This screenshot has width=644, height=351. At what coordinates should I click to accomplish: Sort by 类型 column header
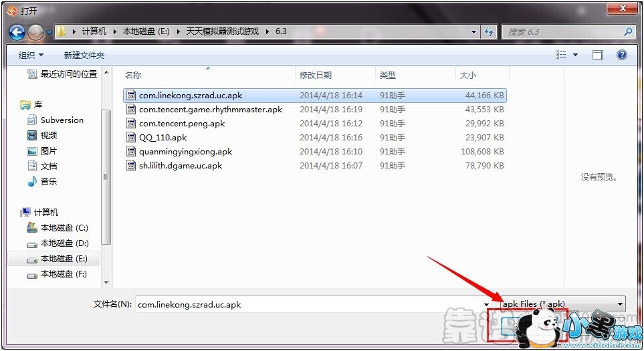pyautogui.click(x=387, y=75)
